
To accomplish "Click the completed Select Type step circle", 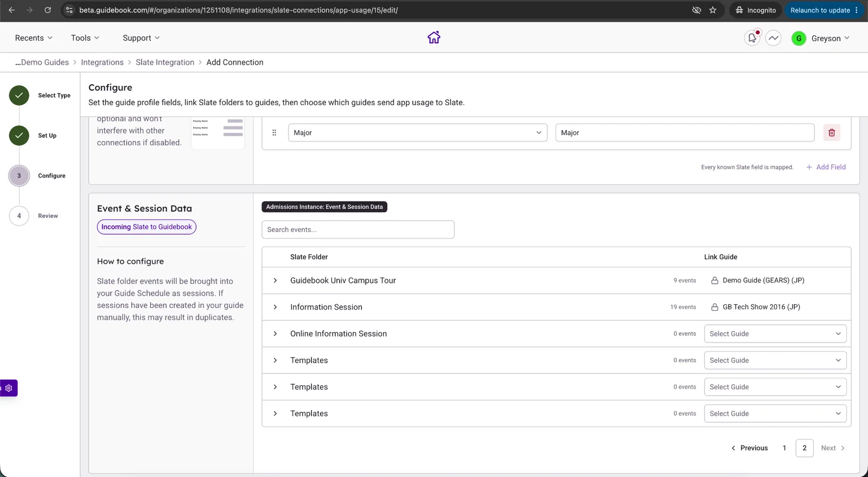I will (19, 95).
